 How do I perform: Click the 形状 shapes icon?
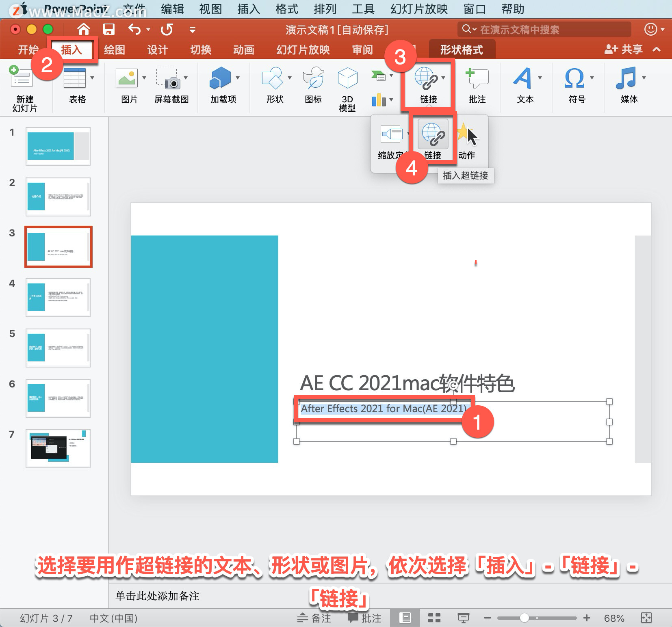272,78
